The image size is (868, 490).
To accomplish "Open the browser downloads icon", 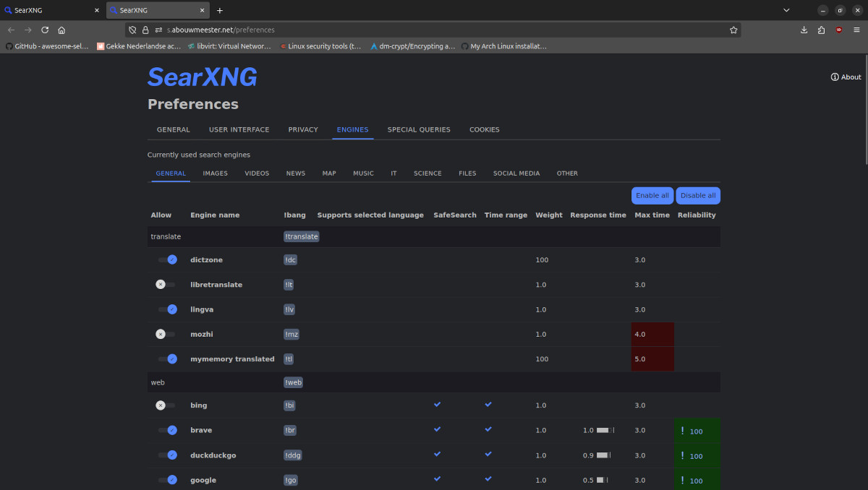I will coord(804,30).
